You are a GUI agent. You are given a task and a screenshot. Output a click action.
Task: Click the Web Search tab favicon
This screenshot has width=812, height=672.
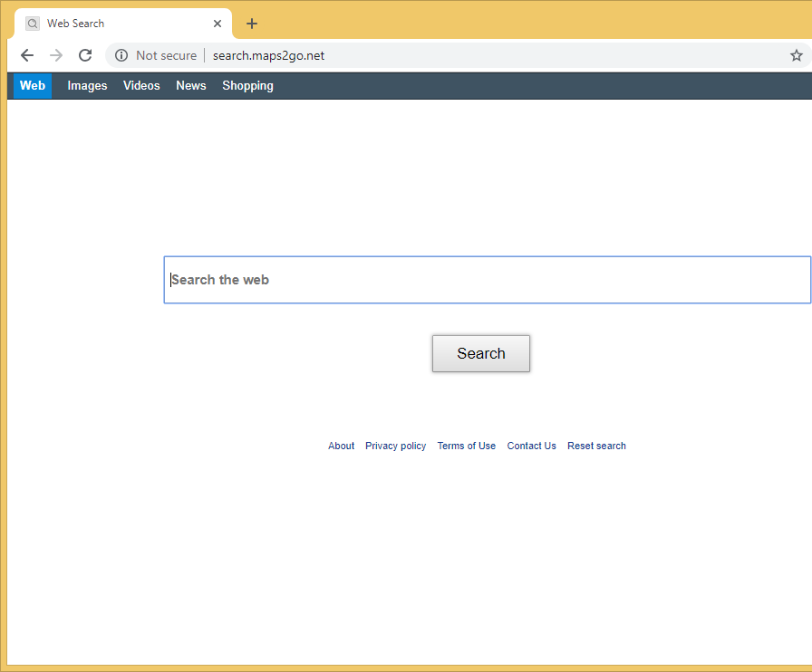click(x=33, y=24)
